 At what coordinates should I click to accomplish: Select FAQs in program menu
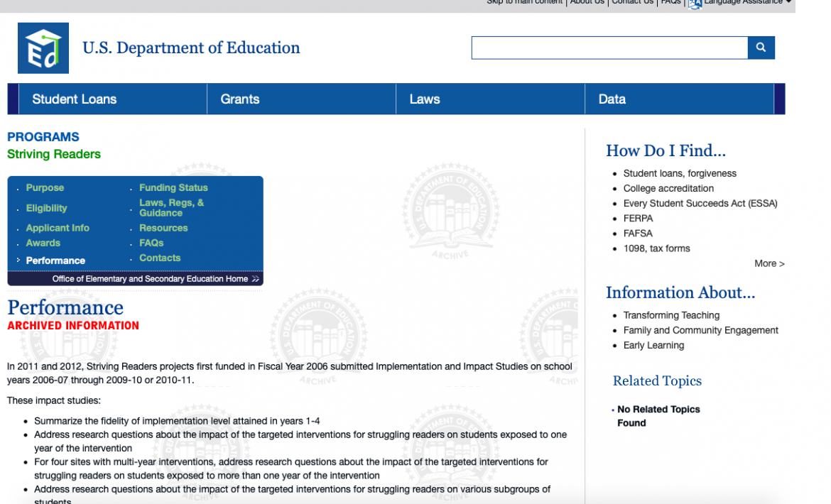pos(151,243)
